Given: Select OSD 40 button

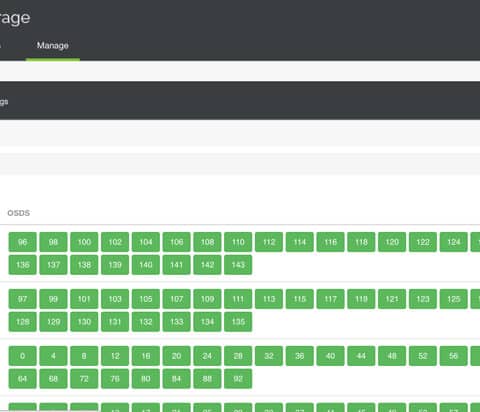Looking at the screenshot, I should point(330,356).
